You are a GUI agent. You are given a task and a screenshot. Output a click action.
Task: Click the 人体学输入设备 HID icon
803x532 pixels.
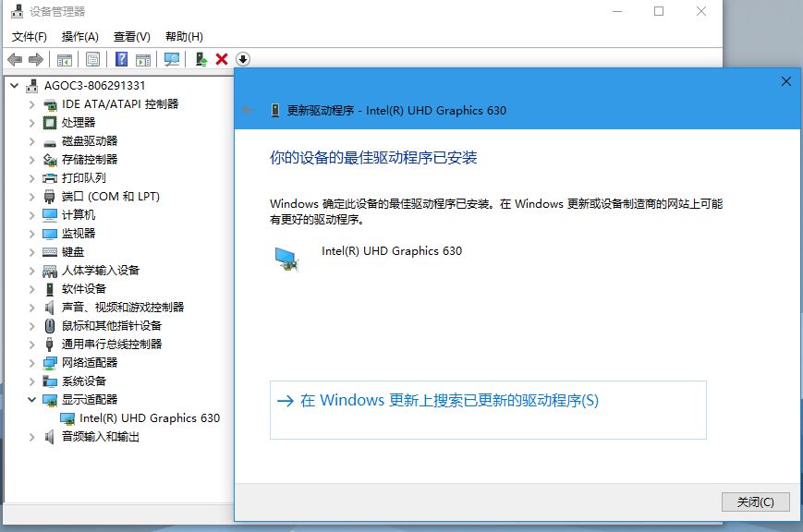(x=50, y=271)
